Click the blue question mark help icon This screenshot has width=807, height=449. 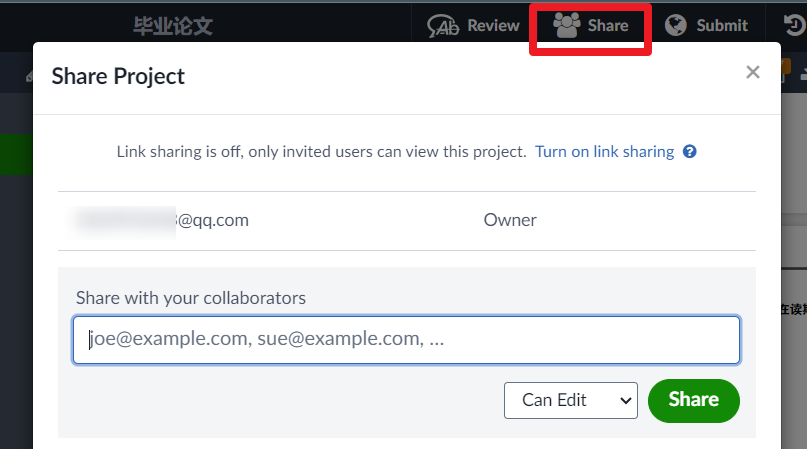689,152
